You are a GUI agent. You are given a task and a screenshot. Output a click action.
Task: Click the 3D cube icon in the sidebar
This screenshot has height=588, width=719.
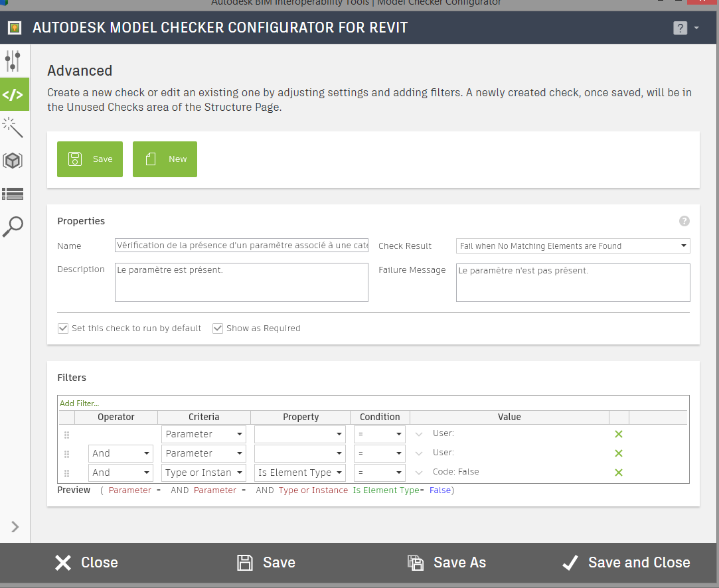point(14,160)
